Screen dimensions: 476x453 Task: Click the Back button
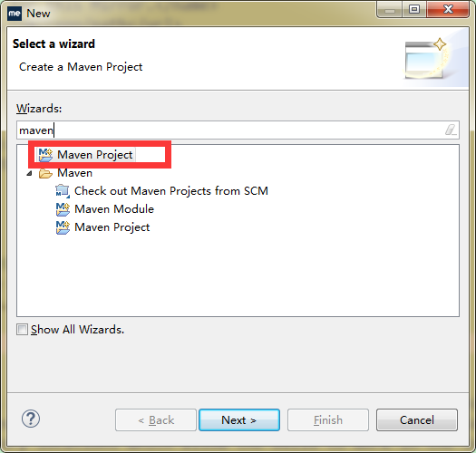click(156, 419)
